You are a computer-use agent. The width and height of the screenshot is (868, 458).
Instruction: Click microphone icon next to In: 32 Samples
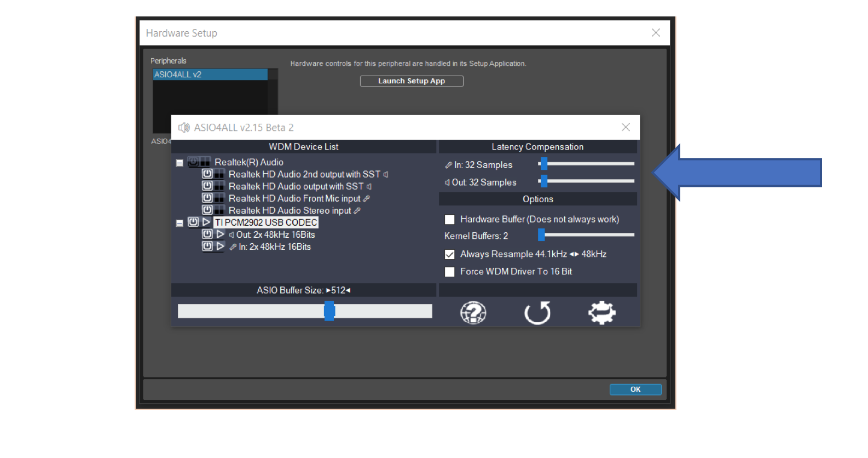[x=448, y=165]
